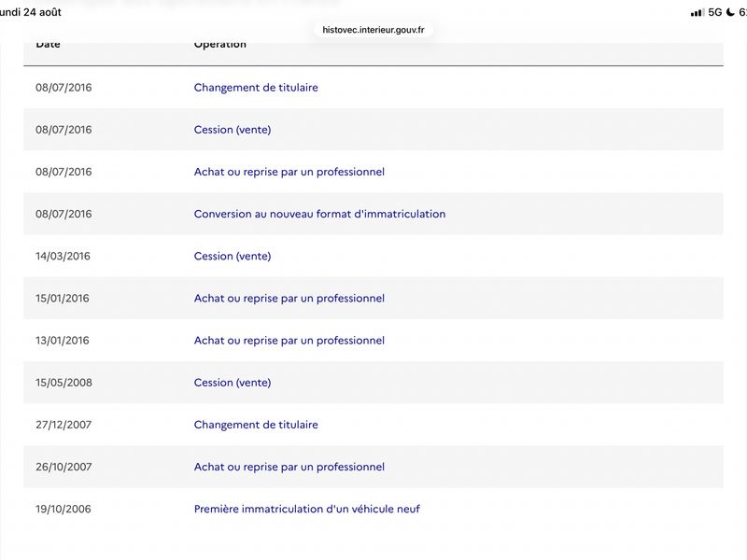Select Conversion au nouveau format d'immatriculation
Image resolution: width=747 pixels, height=560 pixels.
319,214
